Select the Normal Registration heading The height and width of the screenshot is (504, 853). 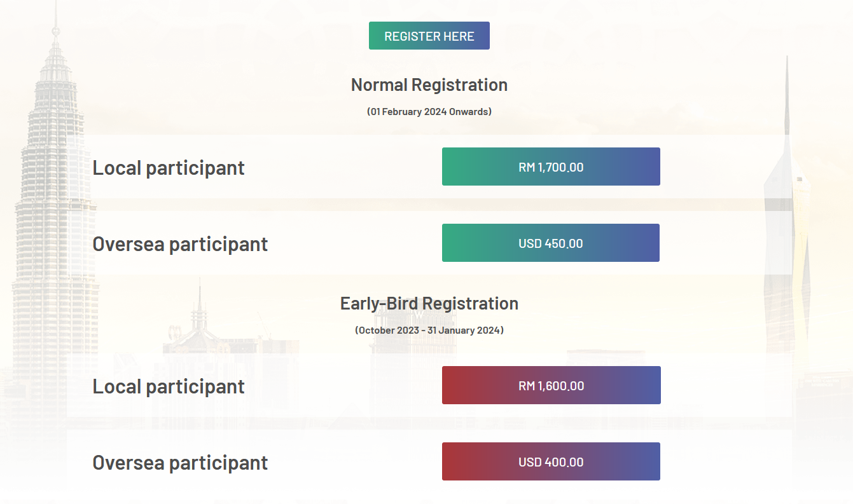tap(429, 84)
